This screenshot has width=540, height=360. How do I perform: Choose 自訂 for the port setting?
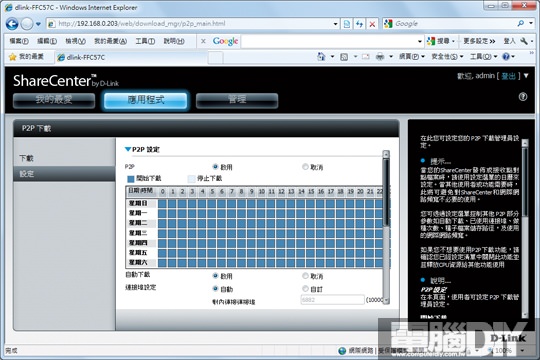[305, 288]
